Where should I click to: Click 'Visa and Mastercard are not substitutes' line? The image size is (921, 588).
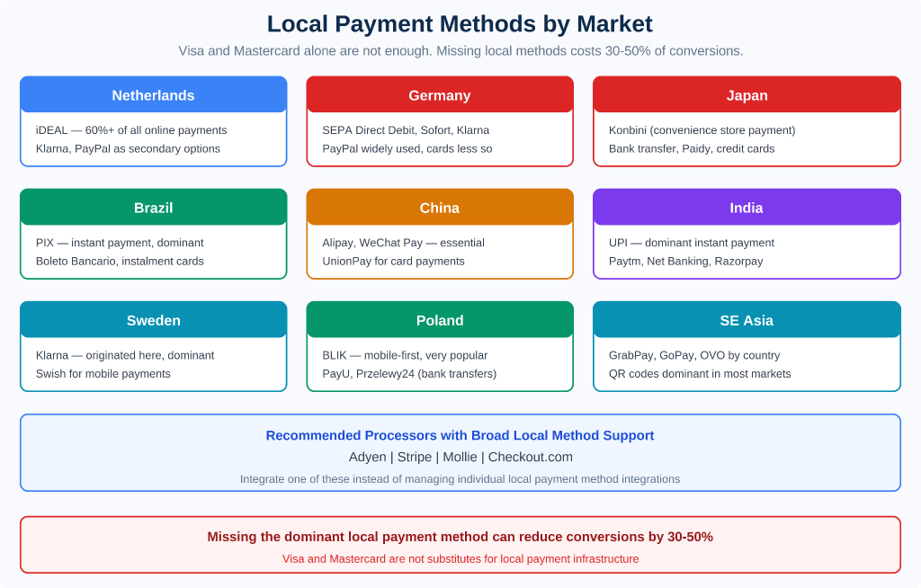coord(460,558)
